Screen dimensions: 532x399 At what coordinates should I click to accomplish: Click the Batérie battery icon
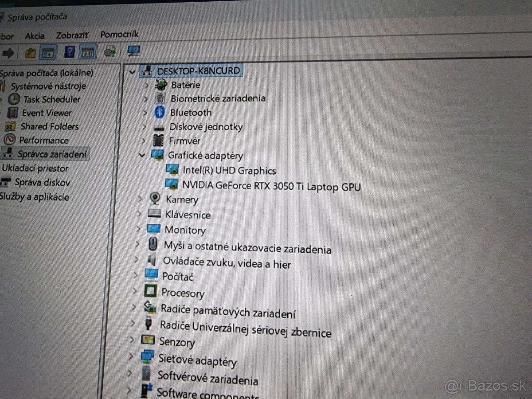point(160,84)
